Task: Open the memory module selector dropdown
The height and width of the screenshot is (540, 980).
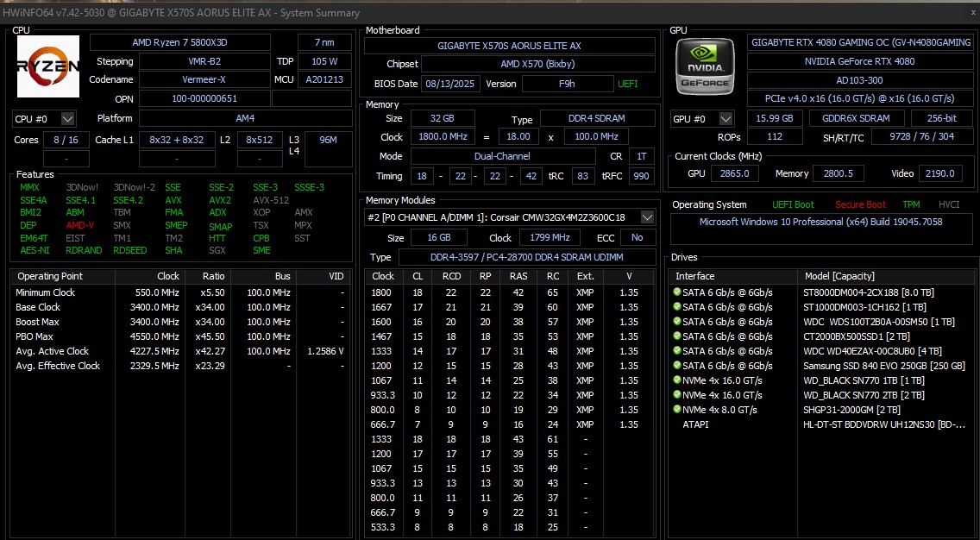Action: point(648,217)
